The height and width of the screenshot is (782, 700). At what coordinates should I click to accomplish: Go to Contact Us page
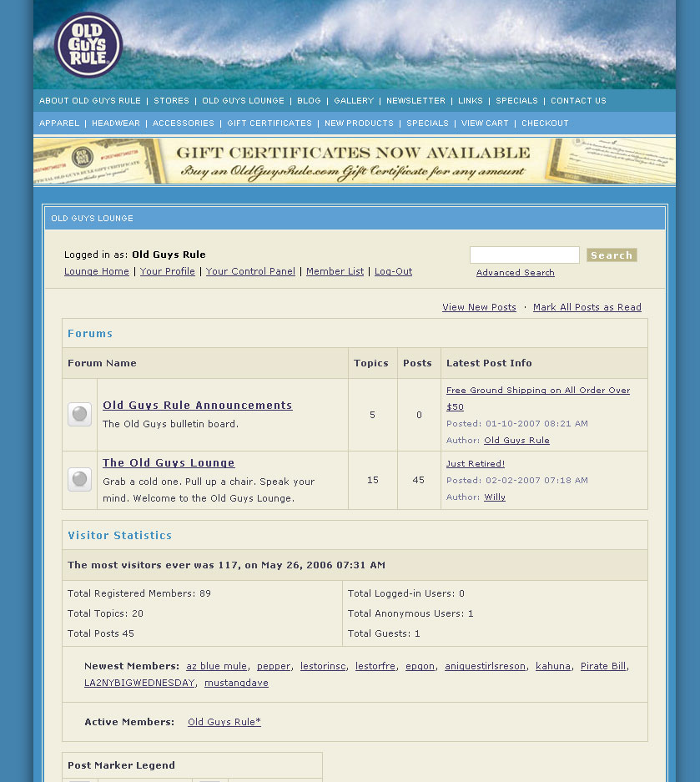pyautogui.click(x=578, y=101)
